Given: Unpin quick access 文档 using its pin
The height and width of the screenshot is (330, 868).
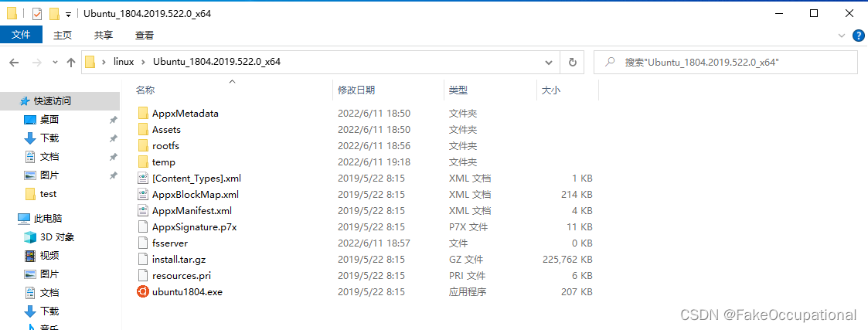Looking at the screenshot, I should [113, 157].
